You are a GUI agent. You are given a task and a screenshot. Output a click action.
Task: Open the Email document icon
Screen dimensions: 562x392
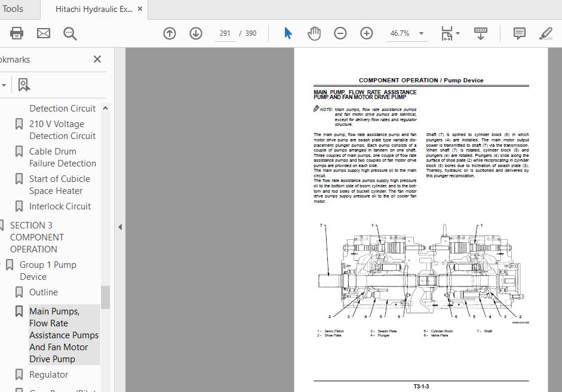pos(43,33)
